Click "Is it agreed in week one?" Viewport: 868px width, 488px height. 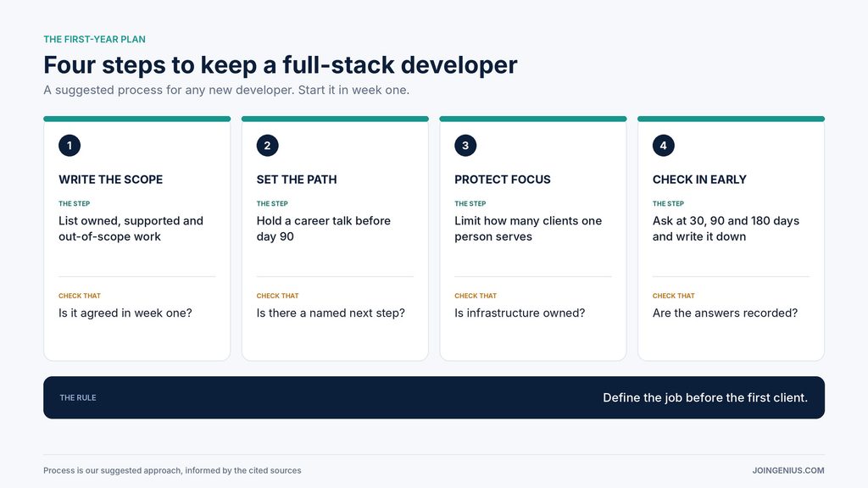click(125, 313)
